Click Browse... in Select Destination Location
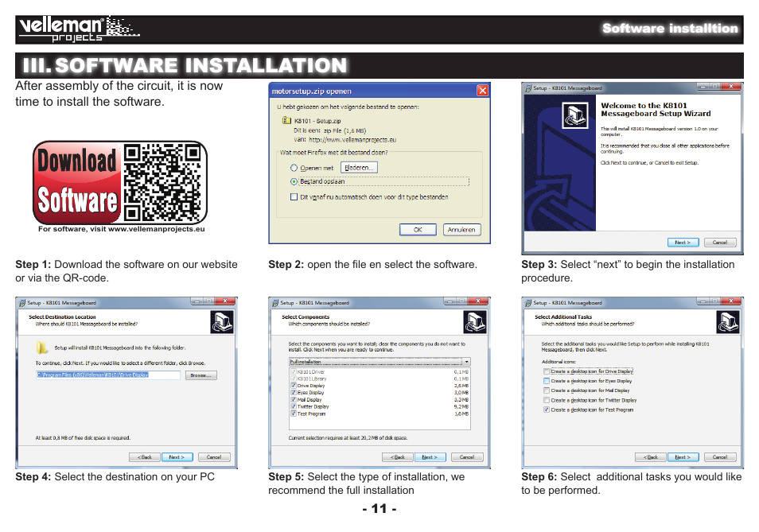Viewport: 759px width, 532px height. 200,375
